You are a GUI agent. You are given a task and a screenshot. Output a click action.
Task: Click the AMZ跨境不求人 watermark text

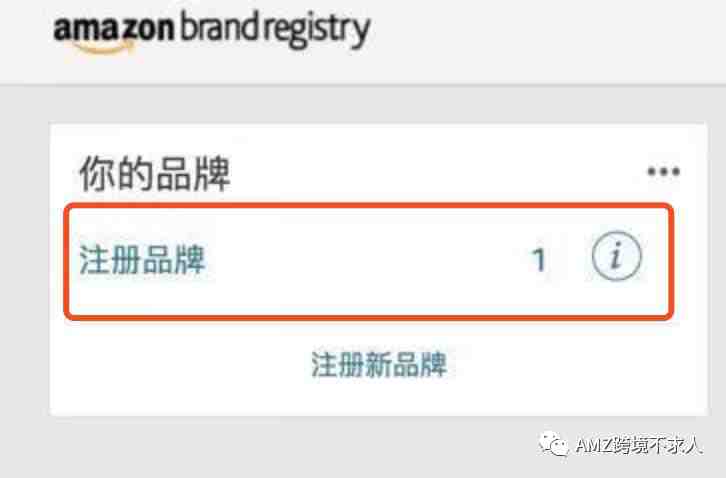639,446
